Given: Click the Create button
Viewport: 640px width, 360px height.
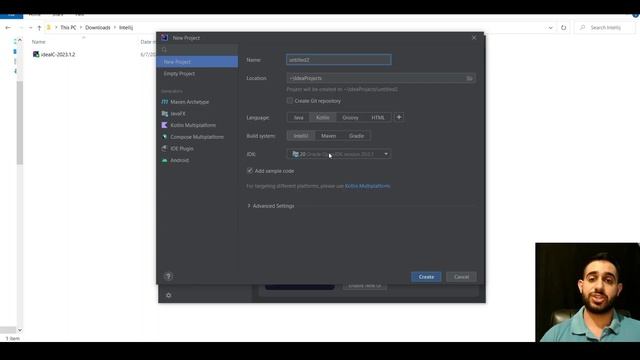Looking at the screenshot, I should click(x=426, y=277).
